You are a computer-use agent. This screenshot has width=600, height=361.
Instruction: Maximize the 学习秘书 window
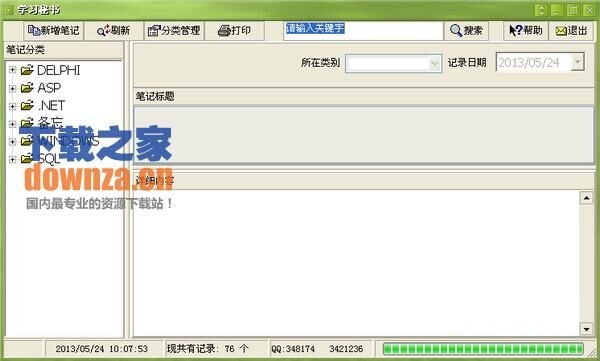pyautogui.click(x=573, y=10)
